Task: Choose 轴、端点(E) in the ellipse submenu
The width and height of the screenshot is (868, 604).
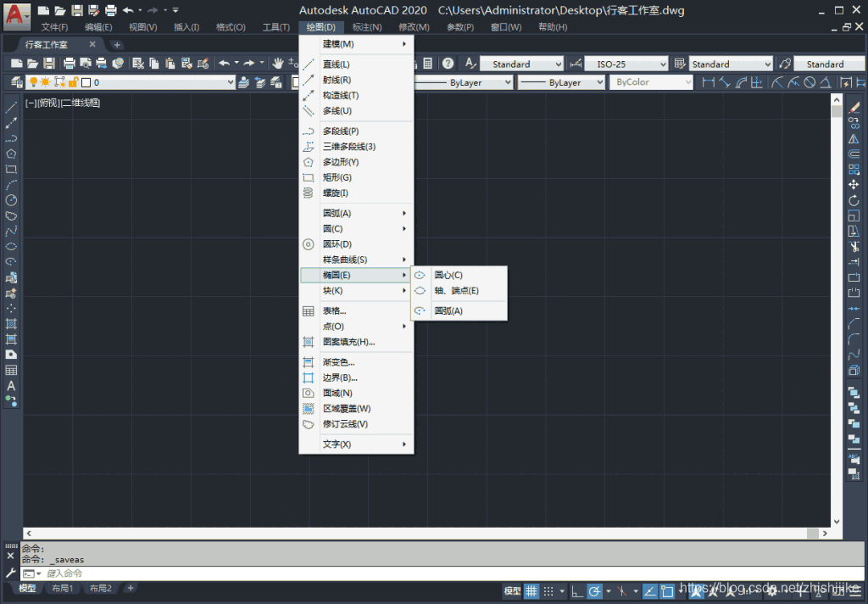Action: [459, 290]
